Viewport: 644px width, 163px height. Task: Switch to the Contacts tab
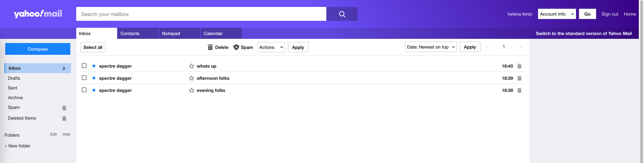tap(138, 34)
